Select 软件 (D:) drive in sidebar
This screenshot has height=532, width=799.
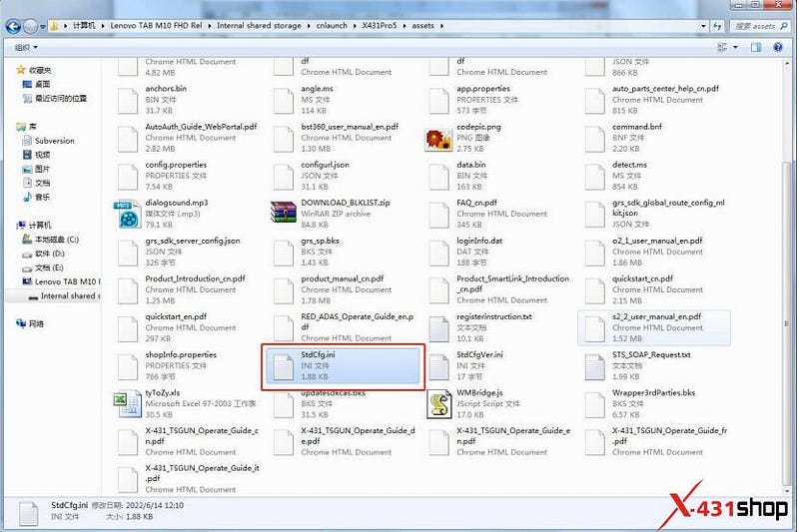click(x=43, y=254)
